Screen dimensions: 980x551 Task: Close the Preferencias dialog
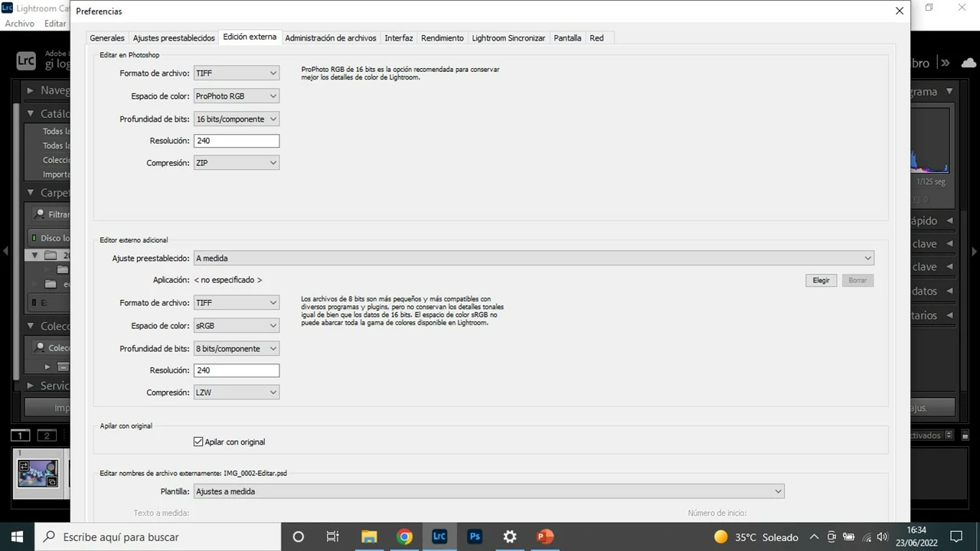[x=900, y=11]
